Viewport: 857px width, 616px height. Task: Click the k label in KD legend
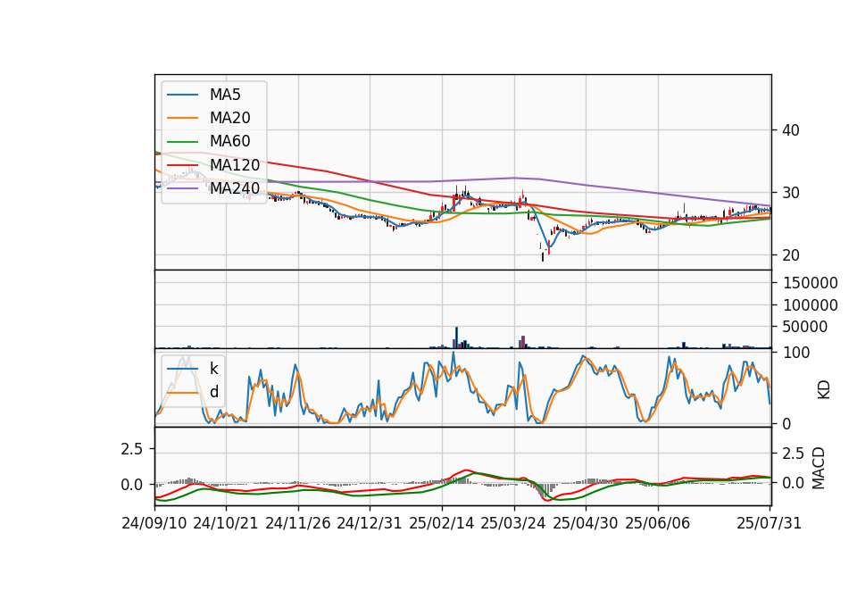pyautogui.click(x=213, y=369)
